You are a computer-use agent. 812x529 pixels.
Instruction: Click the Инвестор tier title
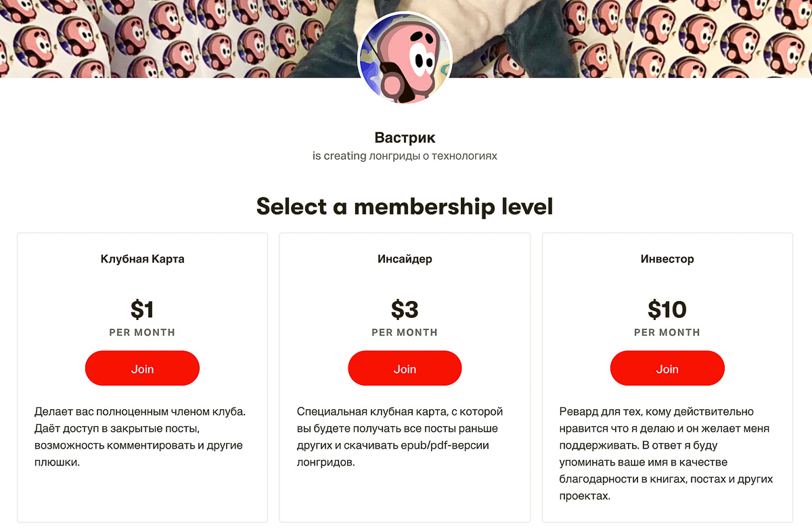pos(667,258)
